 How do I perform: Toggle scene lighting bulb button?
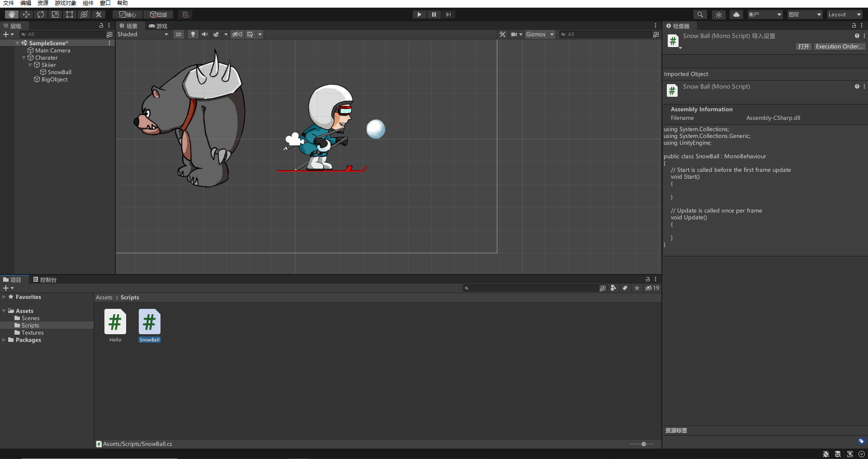click(193, 34)
